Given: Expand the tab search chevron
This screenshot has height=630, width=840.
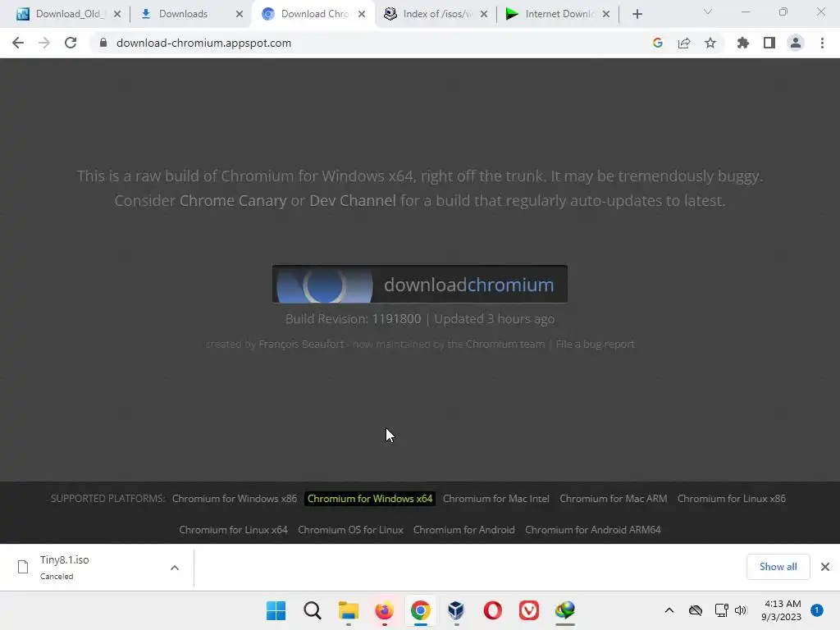Looking at the screenshot, I should [x=708, y=11].
